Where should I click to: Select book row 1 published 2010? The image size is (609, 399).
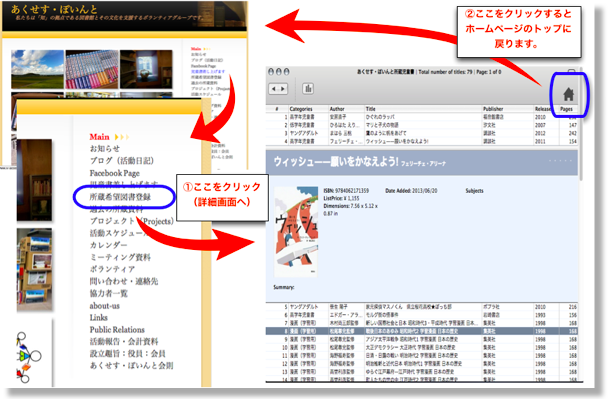[x=422, y=117]
